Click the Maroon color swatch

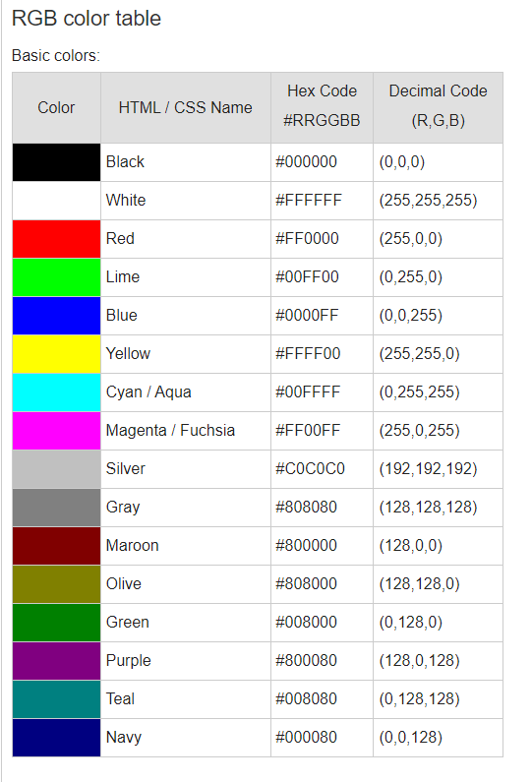[x=56, y=546]
